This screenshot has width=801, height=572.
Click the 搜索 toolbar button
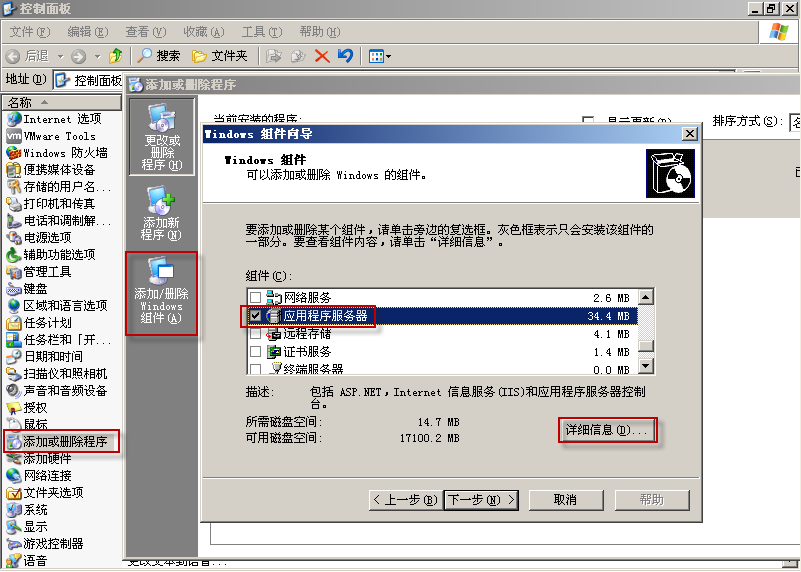pos(158,56)
